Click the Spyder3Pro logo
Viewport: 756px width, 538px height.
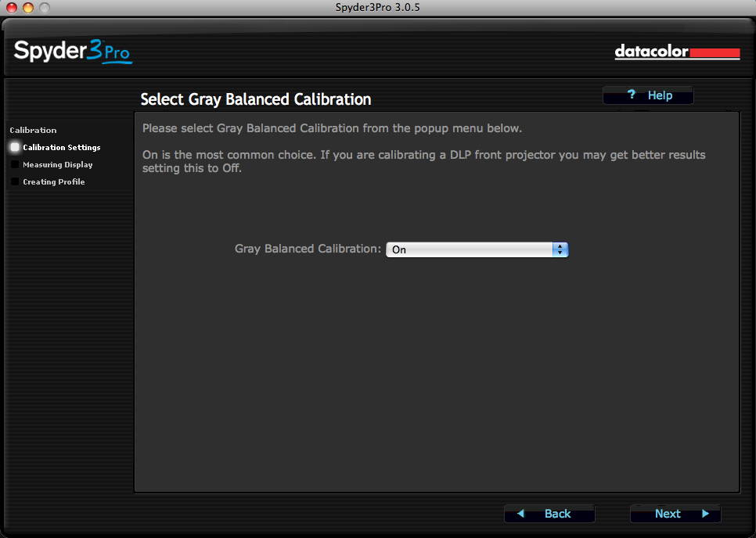[73, 52]
